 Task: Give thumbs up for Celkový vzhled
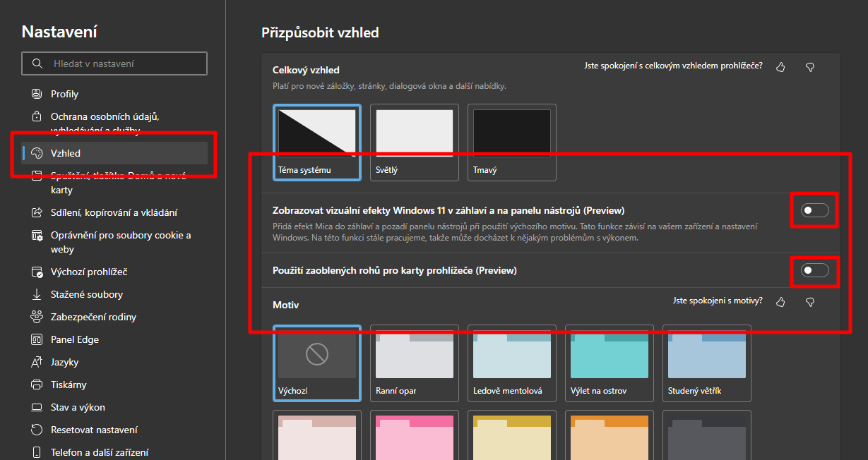(x=780, y=66)
